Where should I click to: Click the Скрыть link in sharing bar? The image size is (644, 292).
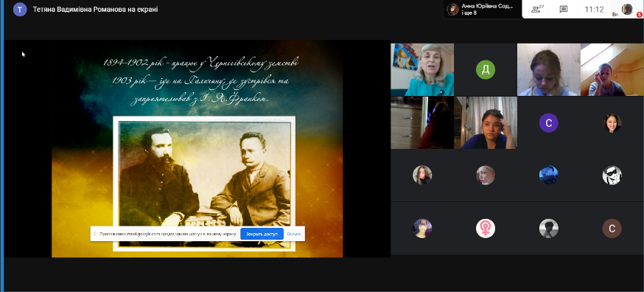coord(294,234)
